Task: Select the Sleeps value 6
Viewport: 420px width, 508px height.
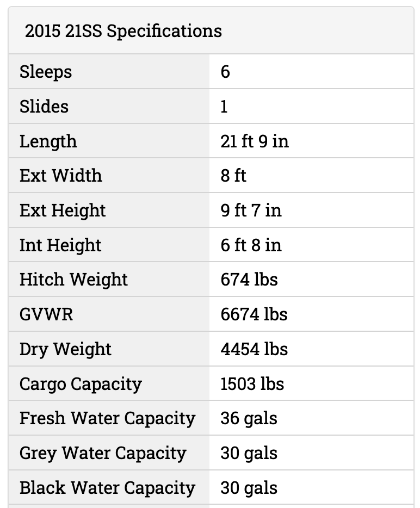Action: [x=225, y=72]
